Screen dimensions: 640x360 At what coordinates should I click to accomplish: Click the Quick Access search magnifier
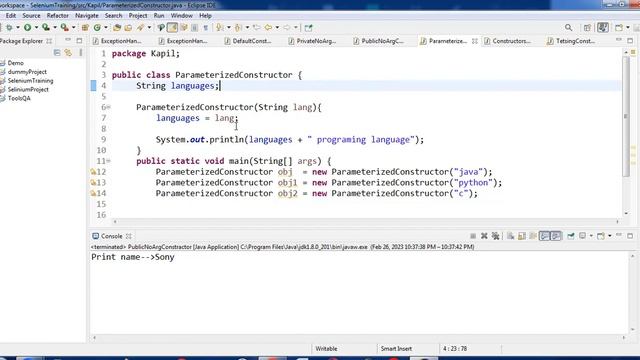(x=569, y=27)
